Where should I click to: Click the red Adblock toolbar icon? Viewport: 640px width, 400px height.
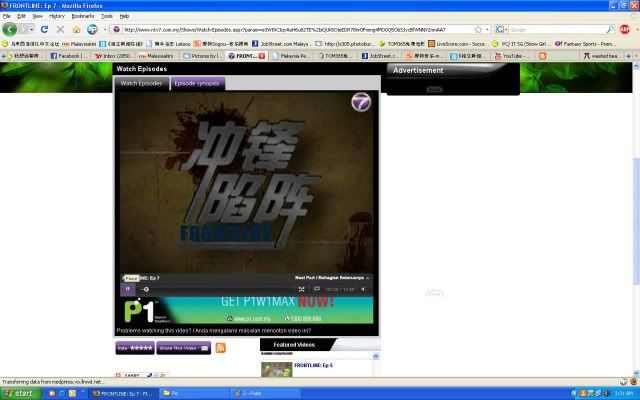(624, 29)
